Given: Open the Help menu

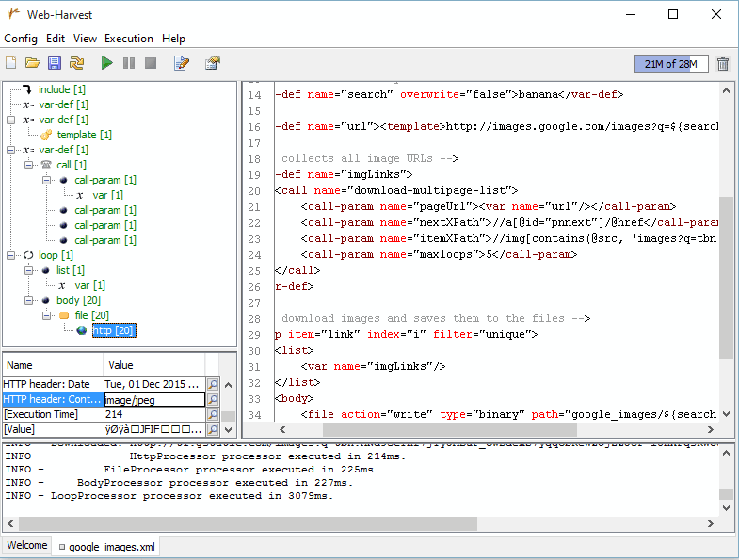Looking at the screenshot, I should [173, 39].
